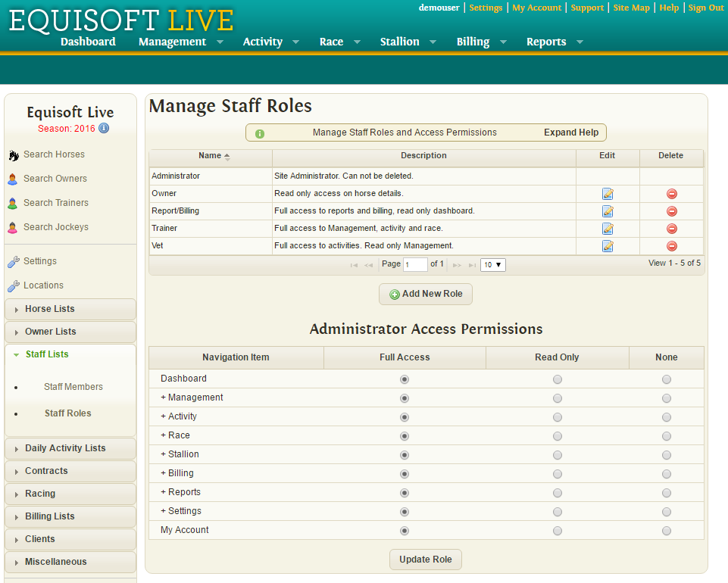Screen dimensions: 728x583
Task: Click the Update Role button
Action: click(x=426, y=560)
